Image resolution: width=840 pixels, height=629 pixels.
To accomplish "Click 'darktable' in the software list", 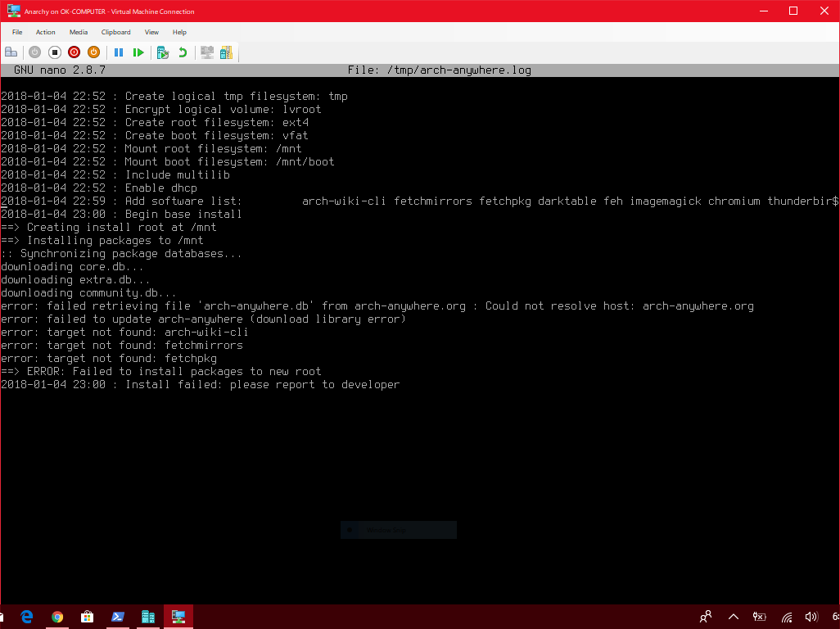I will [567, 201].
